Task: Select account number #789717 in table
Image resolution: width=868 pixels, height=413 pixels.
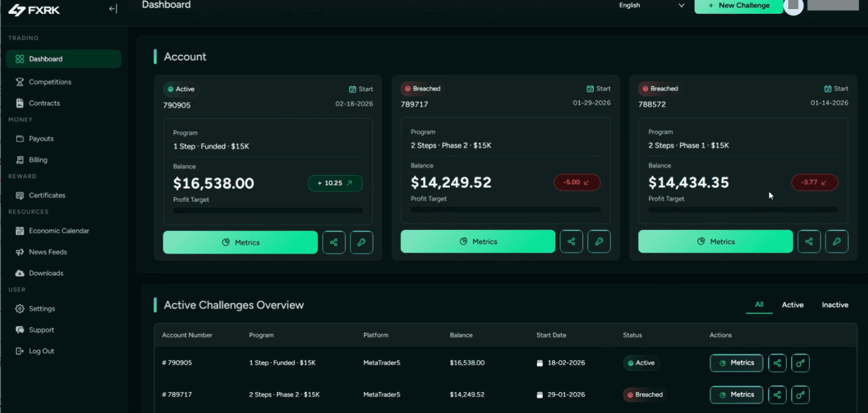Action: click(x=177, y=395)
